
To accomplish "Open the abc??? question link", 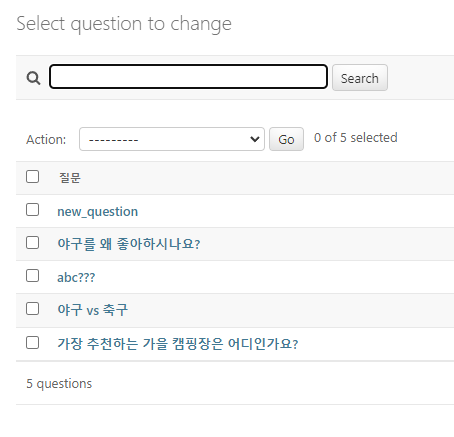I will pyautogui.click(x=76, y=277).
